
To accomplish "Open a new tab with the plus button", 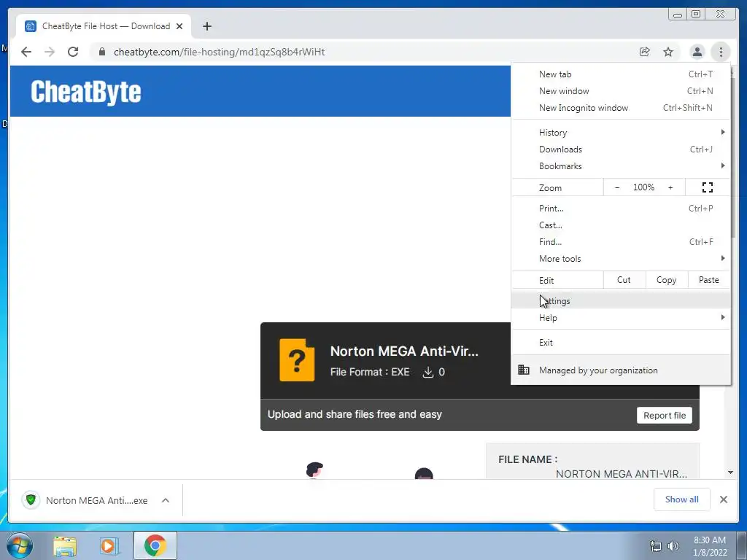I will click(206, 26).
